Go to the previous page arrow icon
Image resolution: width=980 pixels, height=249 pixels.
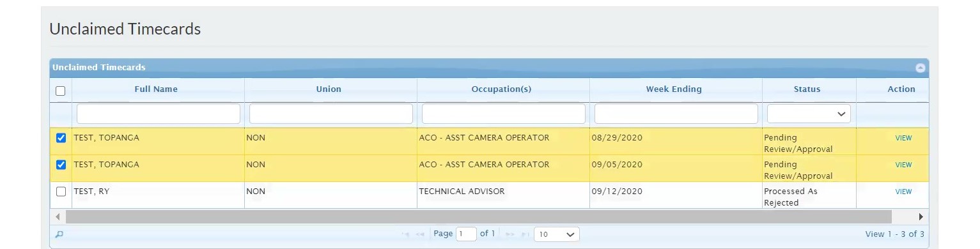(420, 234)
